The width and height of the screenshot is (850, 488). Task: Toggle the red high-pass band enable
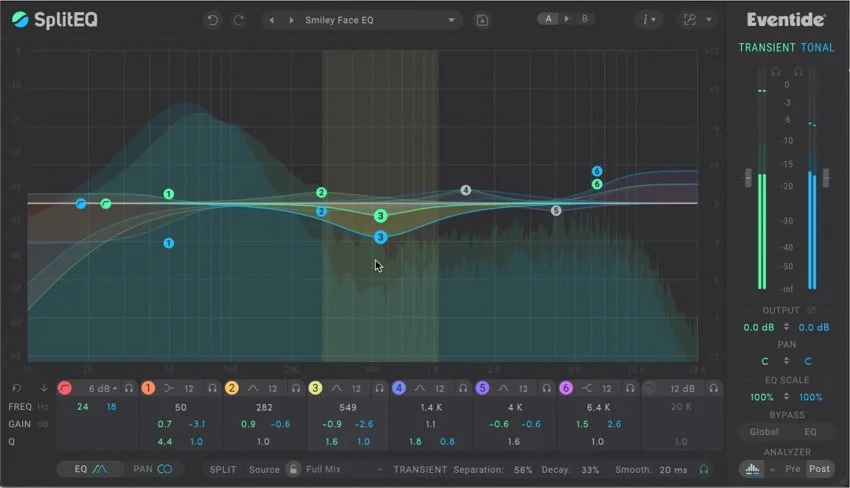point(65,388)
